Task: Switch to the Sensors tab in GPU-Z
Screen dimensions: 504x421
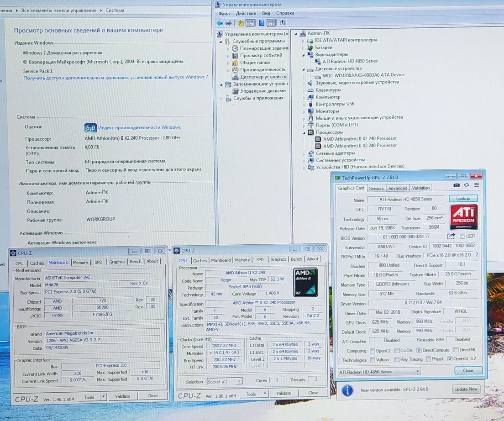Action: point(376,188)
